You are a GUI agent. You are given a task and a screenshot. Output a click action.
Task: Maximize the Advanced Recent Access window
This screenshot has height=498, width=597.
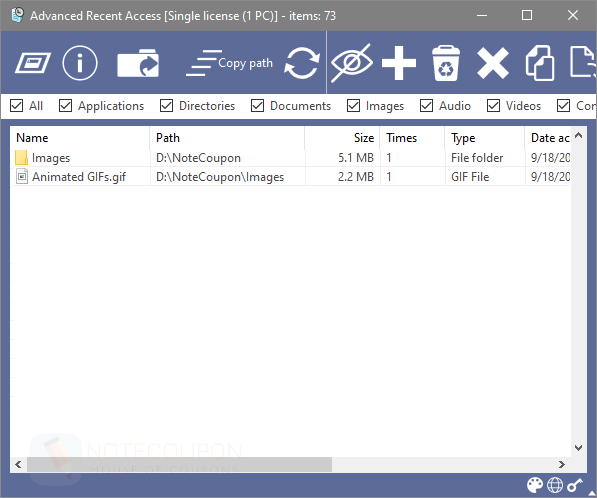click(527, 15)
